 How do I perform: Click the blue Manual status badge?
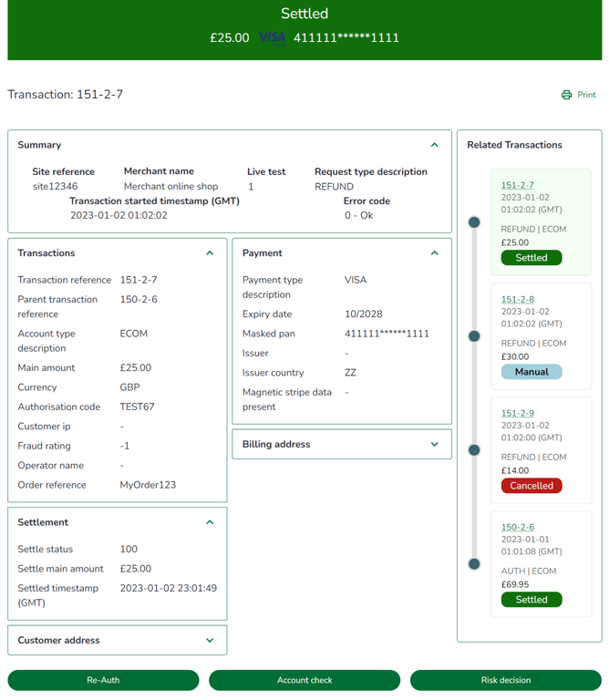pyautogui.click(x=532, y=372)
